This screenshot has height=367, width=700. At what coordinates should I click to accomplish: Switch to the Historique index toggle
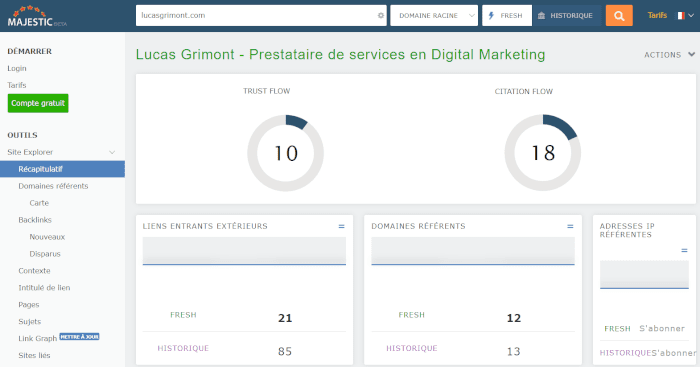567,16
